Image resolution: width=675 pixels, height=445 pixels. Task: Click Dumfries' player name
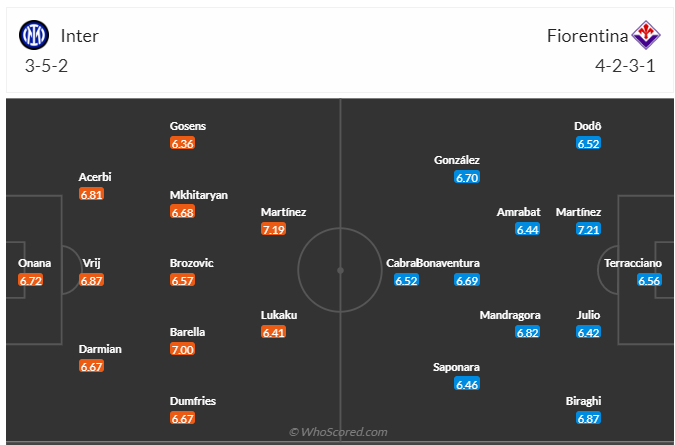pyautogui.click(x=193, y=401)
